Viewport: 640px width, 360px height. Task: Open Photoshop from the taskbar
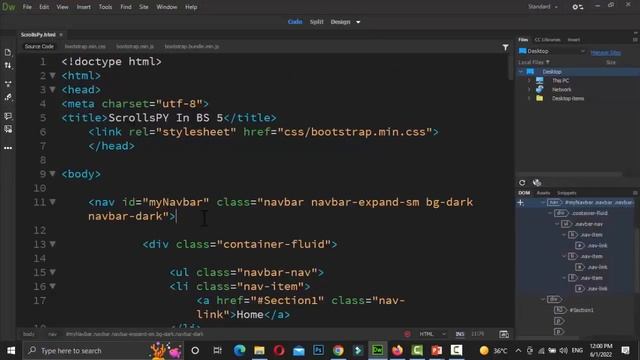(318, 350)
